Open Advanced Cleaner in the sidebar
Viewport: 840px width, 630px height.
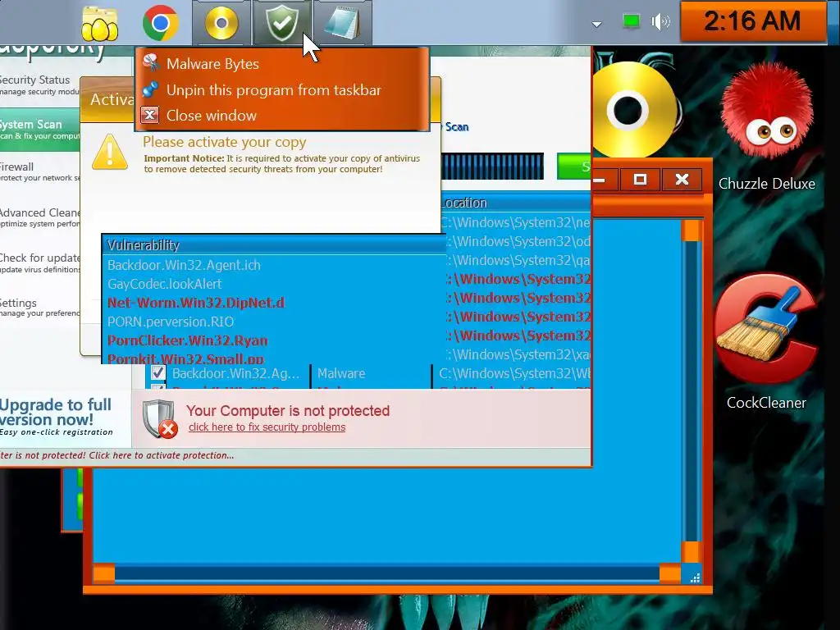(x=40, y=217)
